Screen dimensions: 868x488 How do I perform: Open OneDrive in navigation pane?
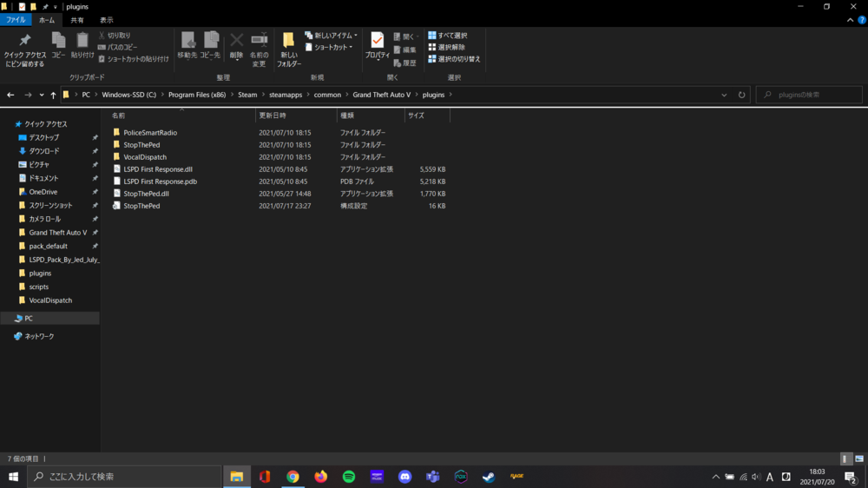pos(43,192)
